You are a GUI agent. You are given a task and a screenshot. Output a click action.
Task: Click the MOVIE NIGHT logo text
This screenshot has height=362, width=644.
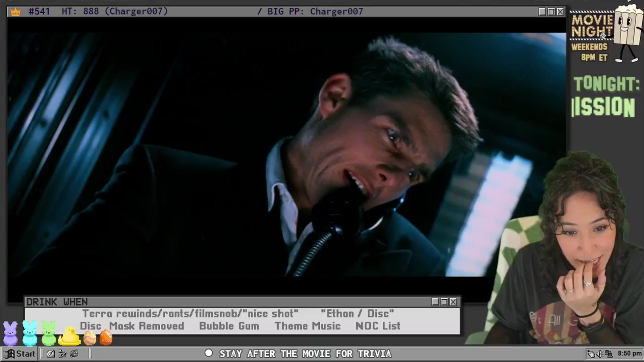click(592, 26)
